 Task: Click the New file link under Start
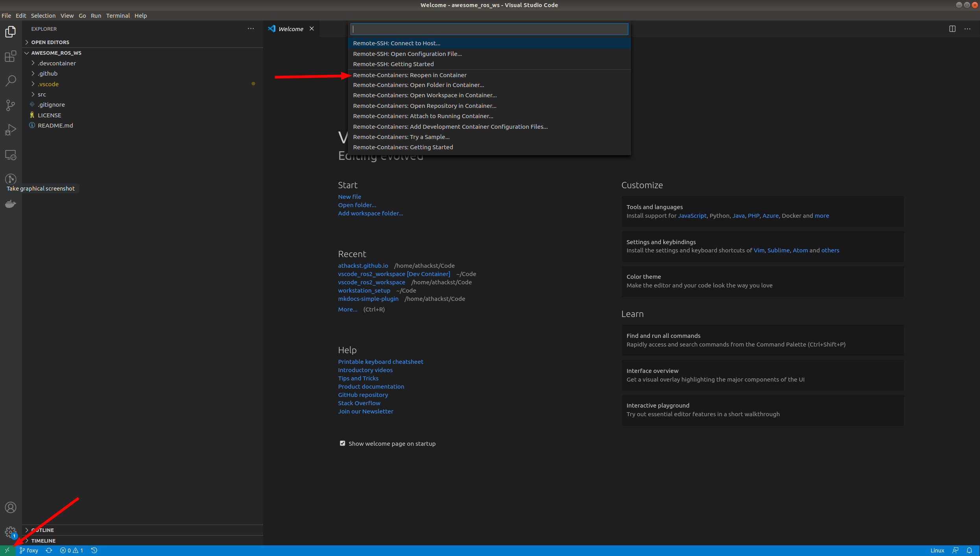(349, 196)
